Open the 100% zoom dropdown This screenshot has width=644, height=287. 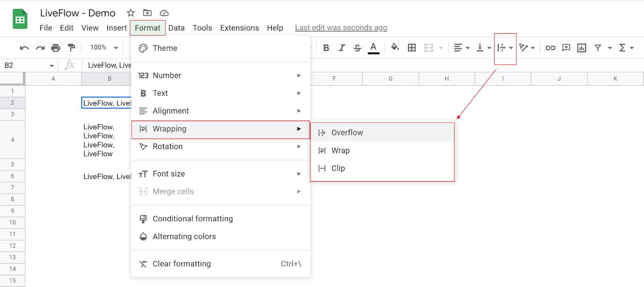click(x=104, y=47)
